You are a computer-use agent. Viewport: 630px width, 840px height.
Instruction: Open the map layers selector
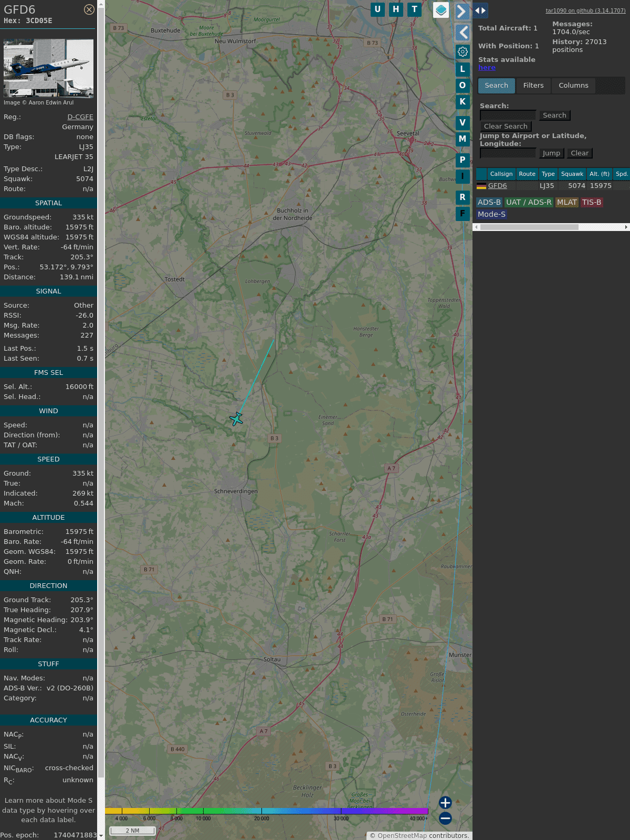point(441,10)
